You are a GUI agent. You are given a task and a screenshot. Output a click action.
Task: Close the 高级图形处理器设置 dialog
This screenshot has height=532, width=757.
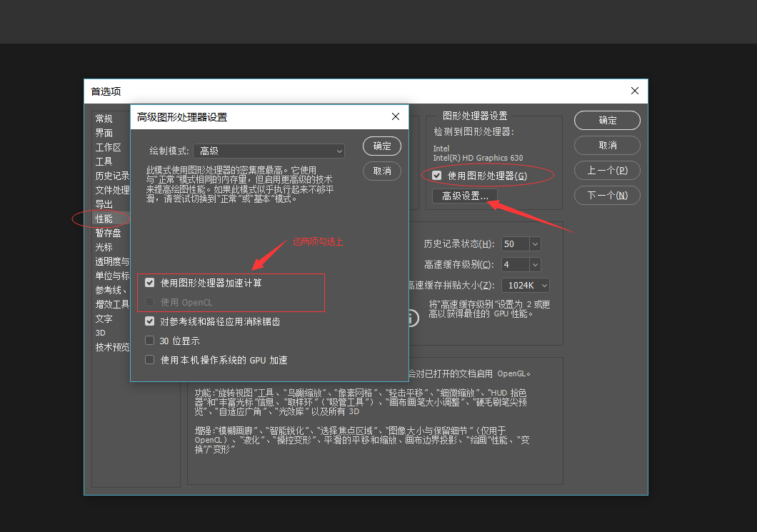point(395,116)
